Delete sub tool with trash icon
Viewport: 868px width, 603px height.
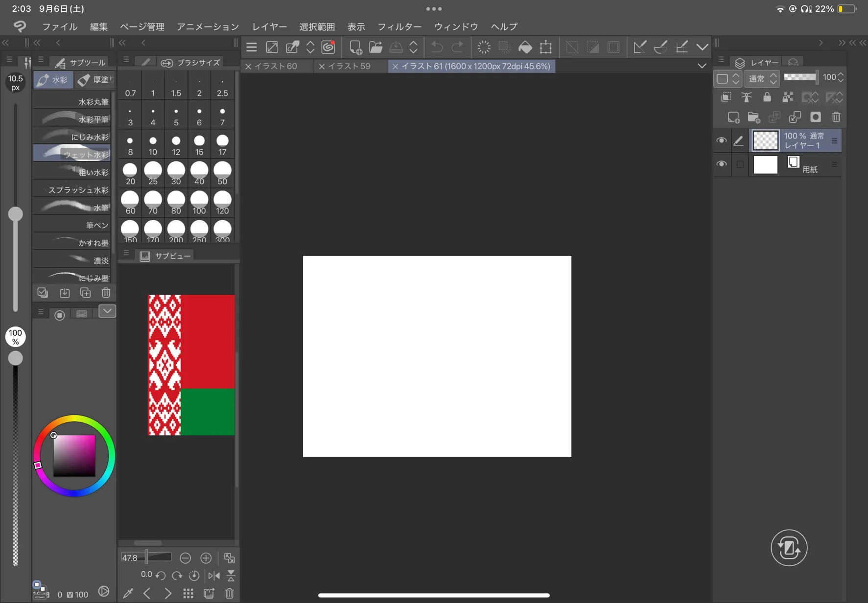click(x=106, y=293)
